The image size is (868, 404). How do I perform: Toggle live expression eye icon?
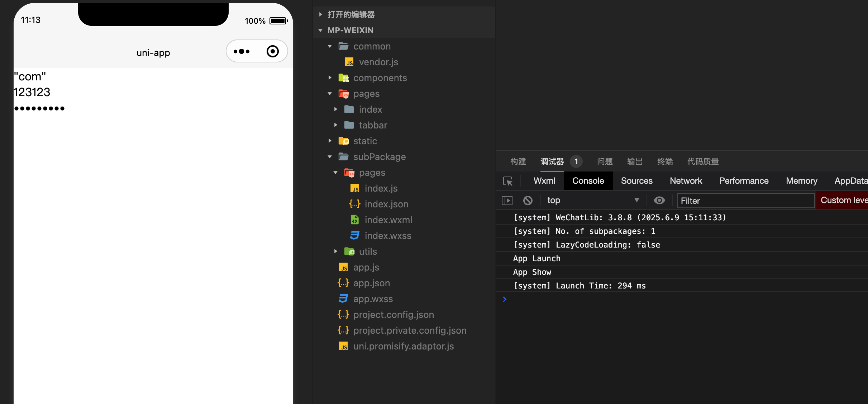pyautogui.click(x=659, y=200)
